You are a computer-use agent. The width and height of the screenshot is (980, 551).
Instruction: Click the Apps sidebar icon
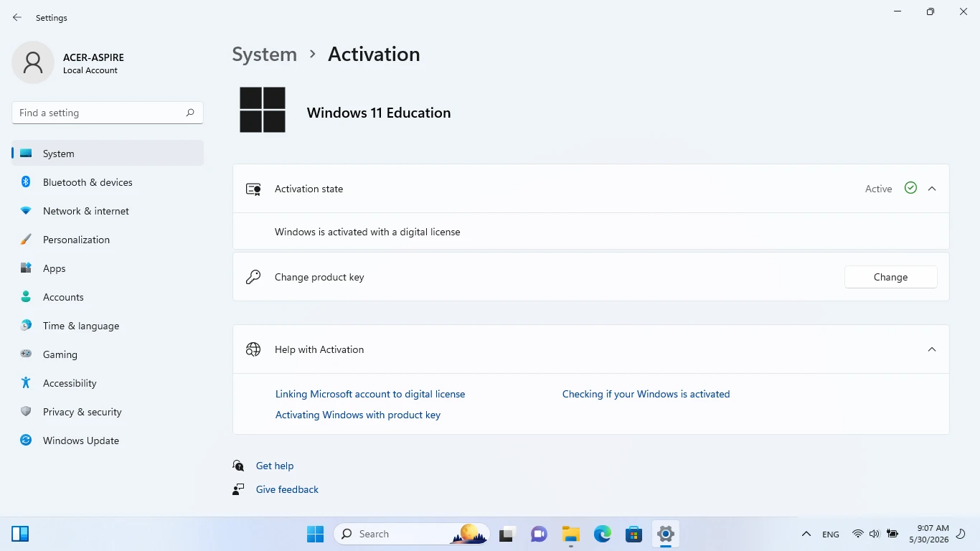click(x=26, y=268)
